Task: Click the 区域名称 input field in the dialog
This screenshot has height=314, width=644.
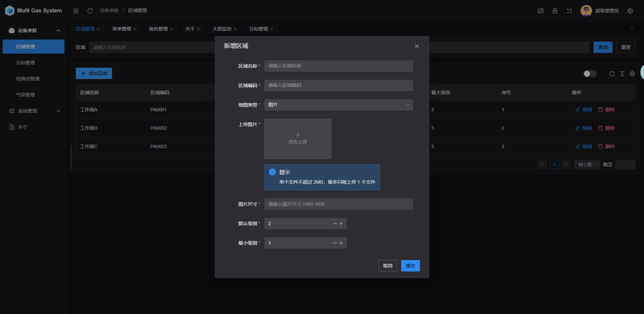Action: pyautogui.click(x=339, y=66)
